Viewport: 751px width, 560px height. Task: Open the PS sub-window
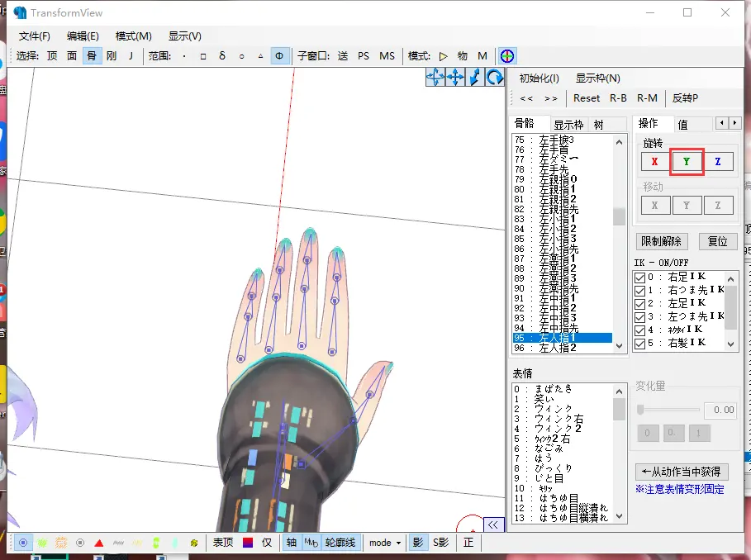(x=364, y=56)
